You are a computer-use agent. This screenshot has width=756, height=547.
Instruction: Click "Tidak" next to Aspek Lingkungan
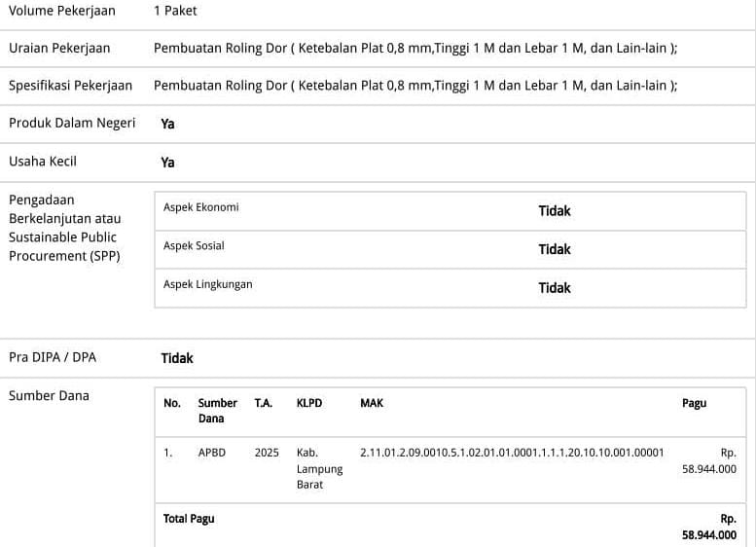(555, 288)
